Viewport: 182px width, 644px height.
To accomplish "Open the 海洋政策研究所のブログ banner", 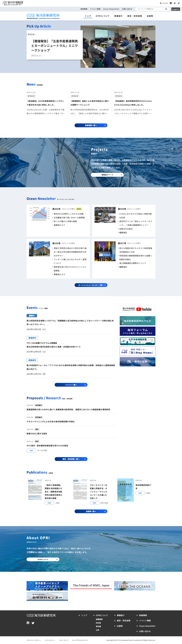I will click(137, 321).
